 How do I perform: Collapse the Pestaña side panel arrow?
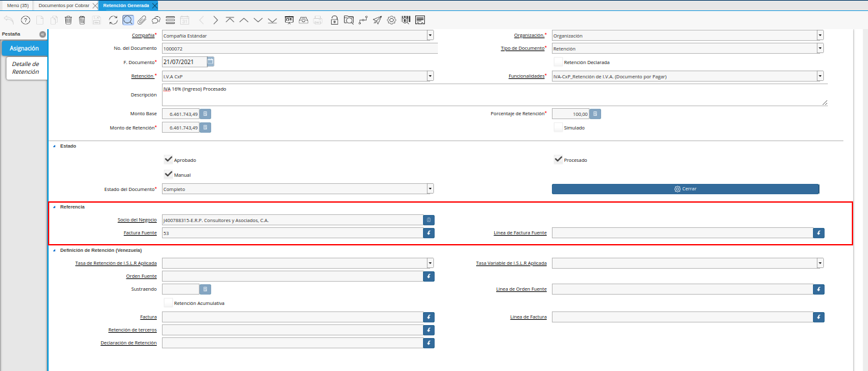coord(42,34)
